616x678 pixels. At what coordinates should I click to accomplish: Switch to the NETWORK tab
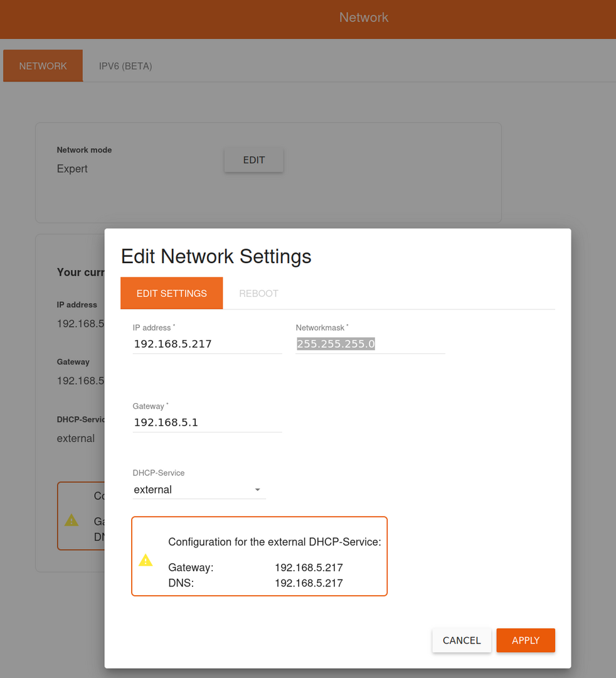click(x=43, y=66)
